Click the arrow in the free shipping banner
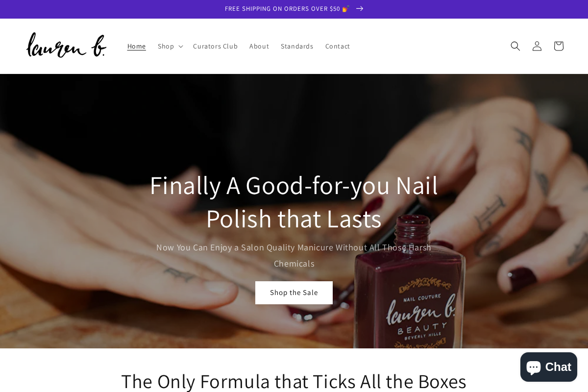The image size is (588, 392). [x=360, y=9]
